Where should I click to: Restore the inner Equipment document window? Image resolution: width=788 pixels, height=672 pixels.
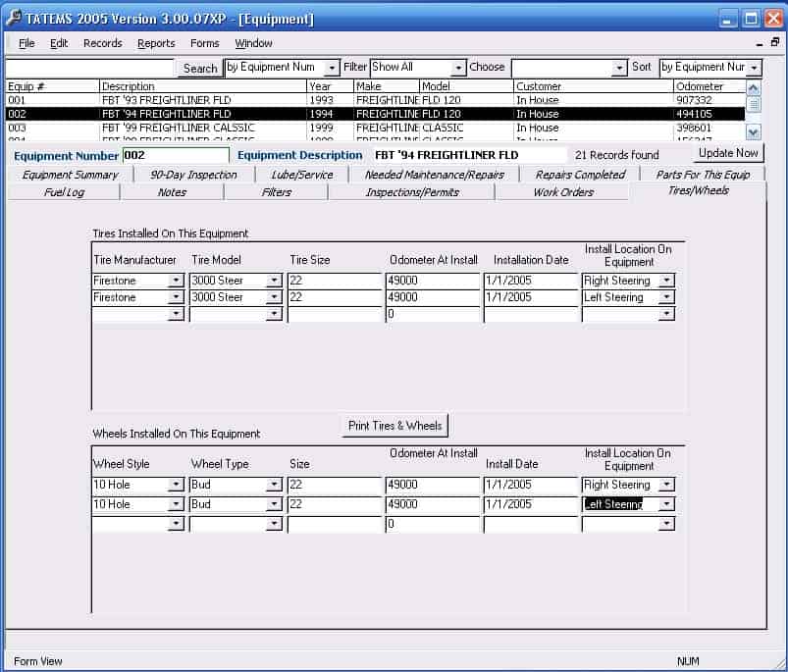[x=775, y=42]
